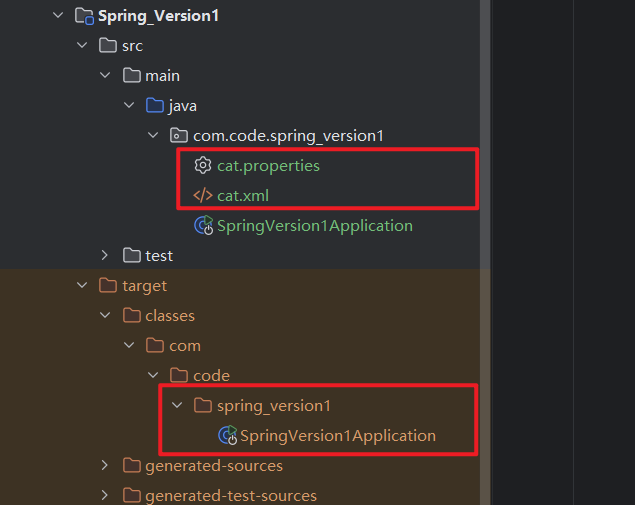
Task: Select the code folder label
Action: click(211, 376)
